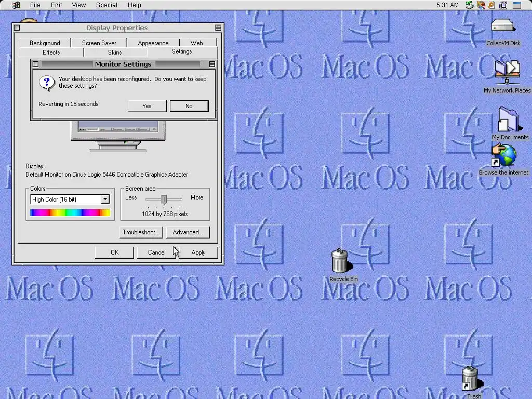The height and width of the screenshot is (399, 532).
Task: Click the More end of Screen area slider
Action: 197,197
